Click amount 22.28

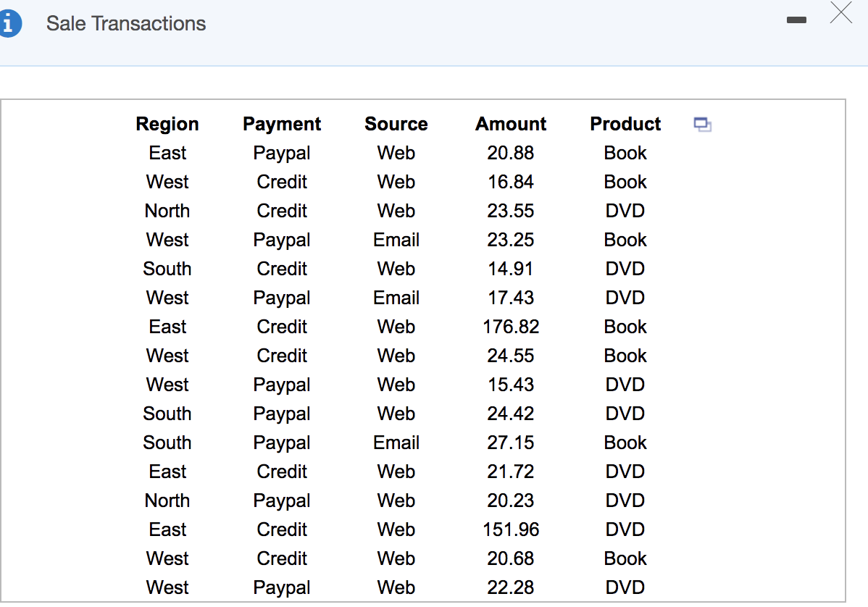(510, 587)
